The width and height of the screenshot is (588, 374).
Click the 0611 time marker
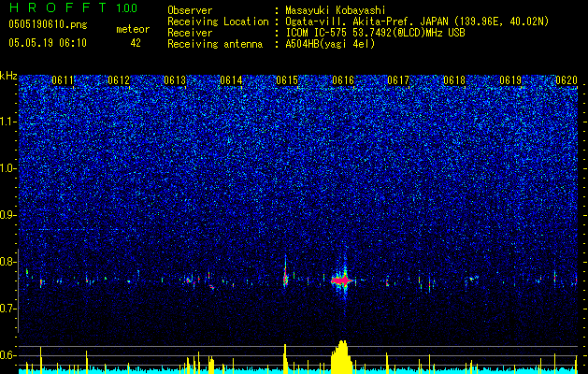point(63,80)
